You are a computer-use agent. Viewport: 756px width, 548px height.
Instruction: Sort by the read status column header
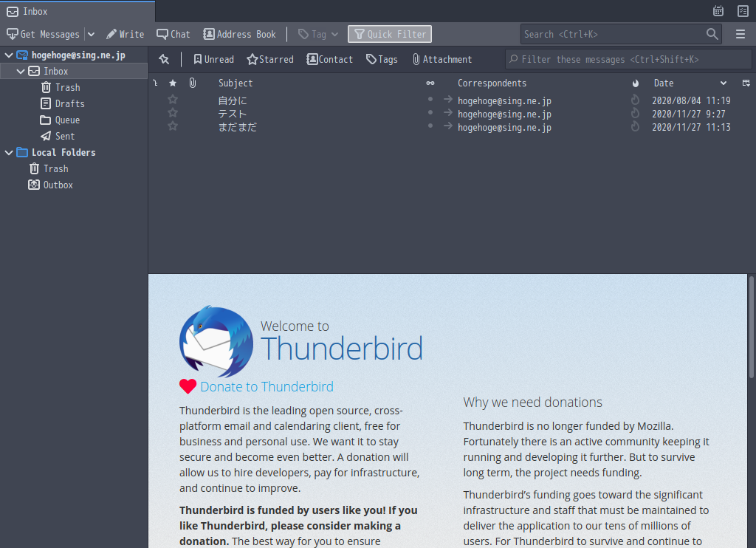430,83
